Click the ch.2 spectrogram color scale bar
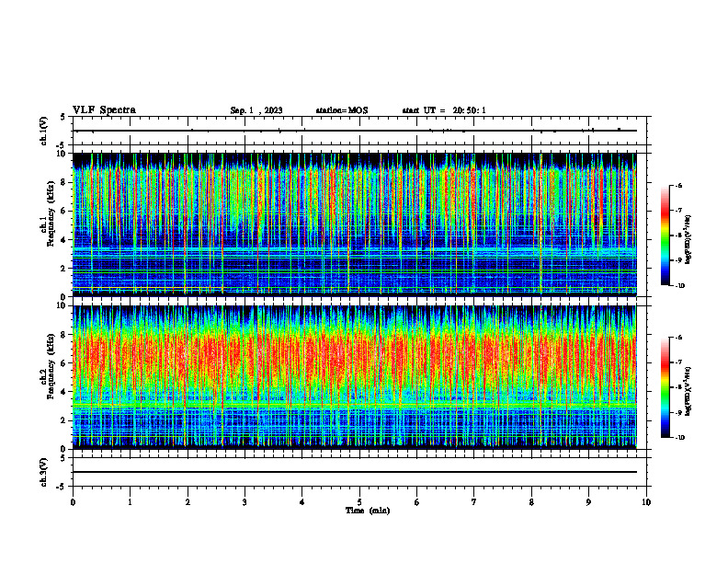The width and height of the screenshot is (728, 563). [x=665, y=387]
